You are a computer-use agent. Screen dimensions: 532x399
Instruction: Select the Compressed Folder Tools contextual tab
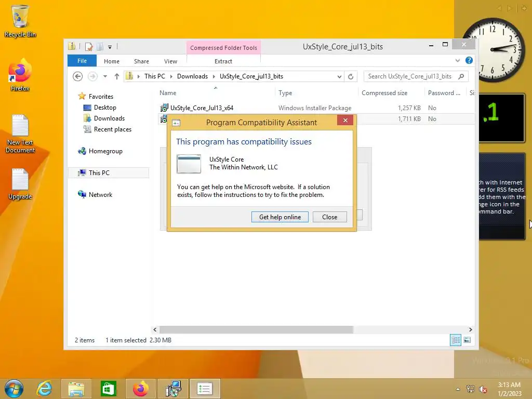[x=223, y=48]
